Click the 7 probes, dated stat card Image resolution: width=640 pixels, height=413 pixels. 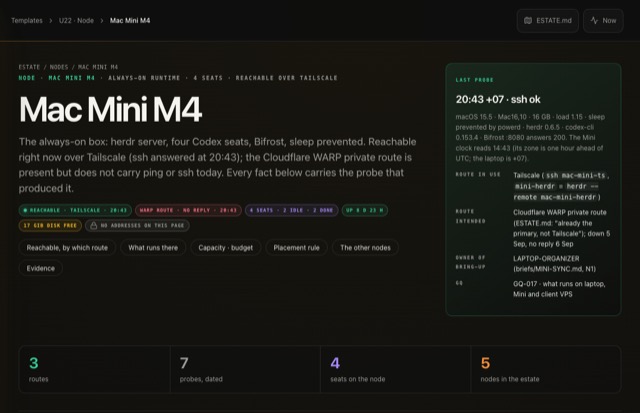coord(245,369)
